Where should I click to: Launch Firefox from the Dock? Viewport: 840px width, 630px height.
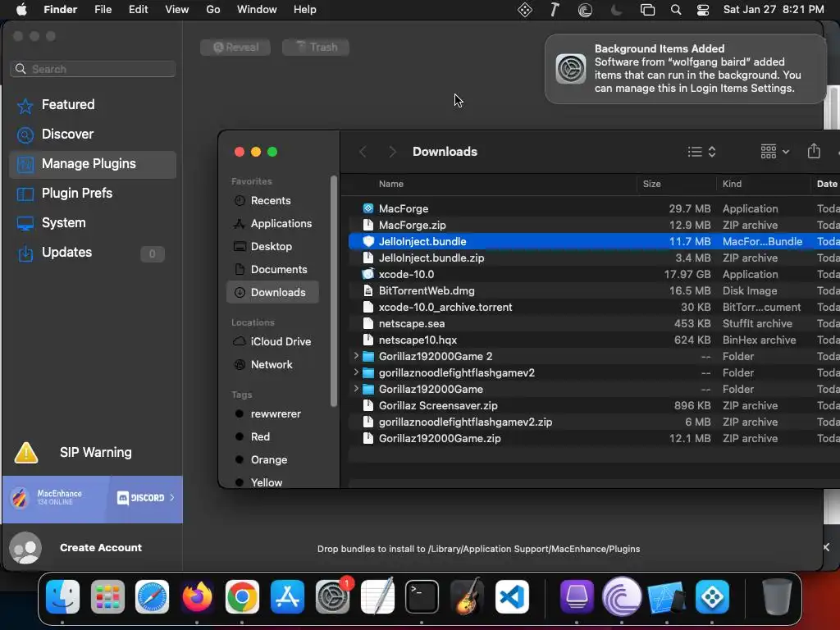197,597
